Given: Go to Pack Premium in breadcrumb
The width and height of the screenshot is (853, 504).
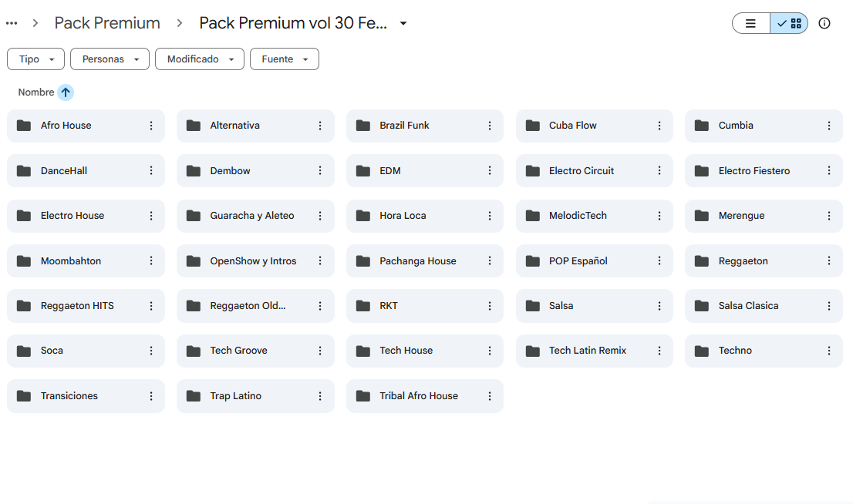Looking at the screenshot, I should click(x=107, y=23).
